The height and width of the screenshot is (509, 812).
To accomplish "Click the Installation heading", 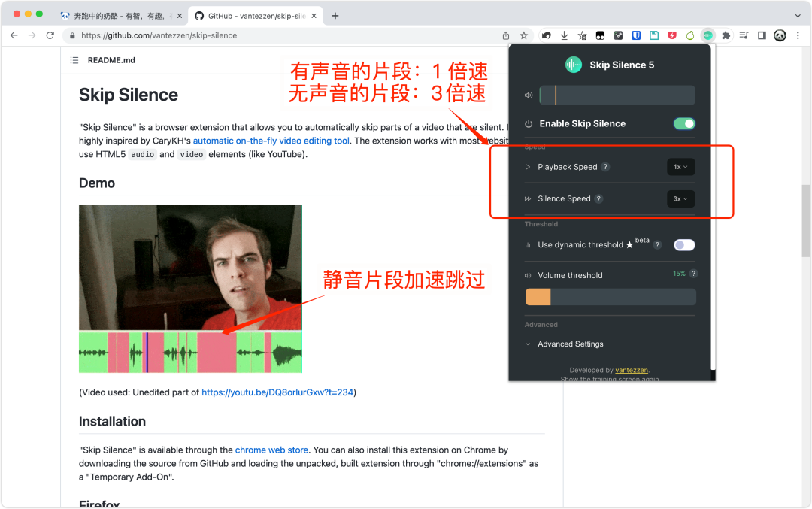I will 112,422.
